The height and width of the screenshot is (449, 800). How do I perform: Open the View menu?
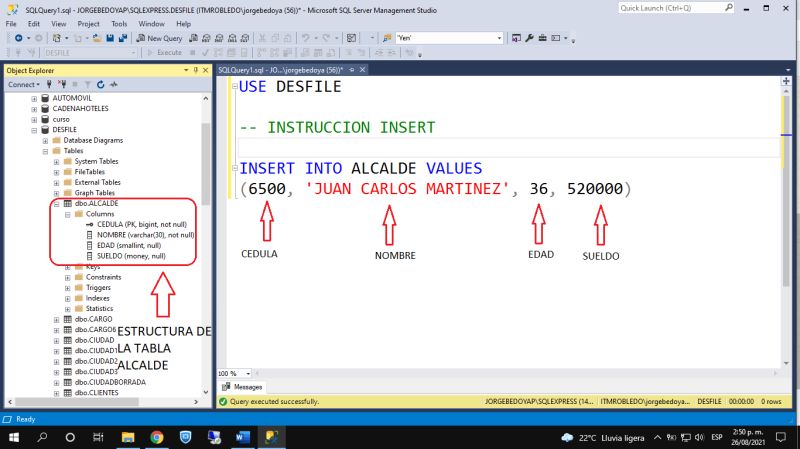pos(59,24)
